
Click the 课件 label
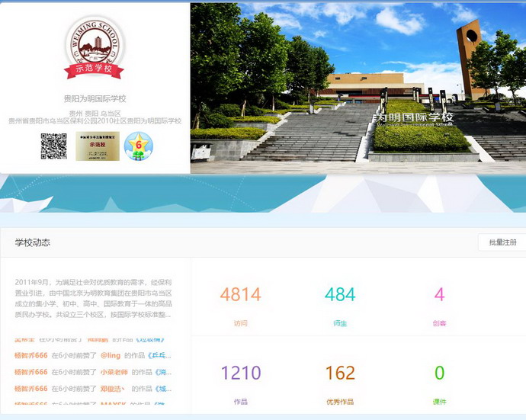point(439,402)
